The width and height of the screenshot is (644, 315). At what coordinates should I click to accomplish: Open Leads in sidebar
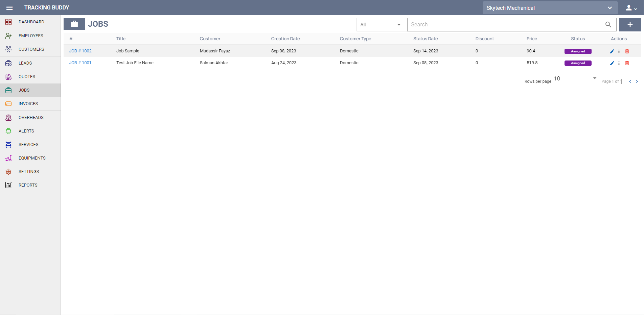pos(30,63)
